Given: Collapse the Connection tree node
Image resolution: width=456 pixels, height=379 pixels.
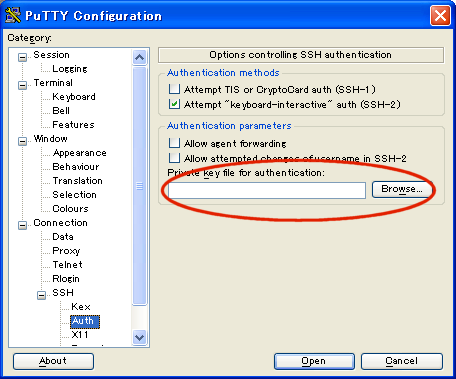Looking at the screenshot, I should point(22,225).
